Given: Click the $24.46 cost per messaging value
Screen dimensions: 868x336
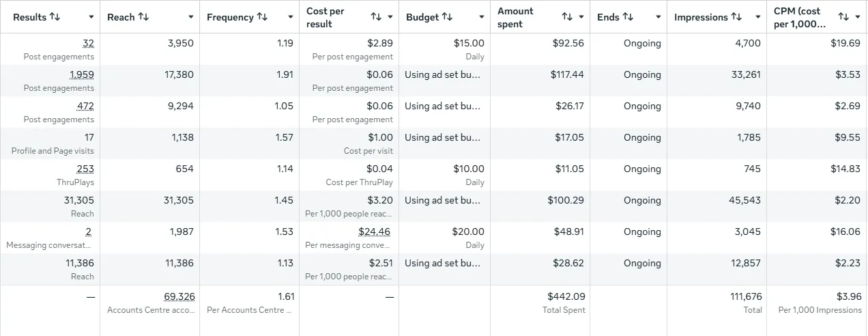Looking at the screenshot, I should pyautogui.click(x=375, y=232).
